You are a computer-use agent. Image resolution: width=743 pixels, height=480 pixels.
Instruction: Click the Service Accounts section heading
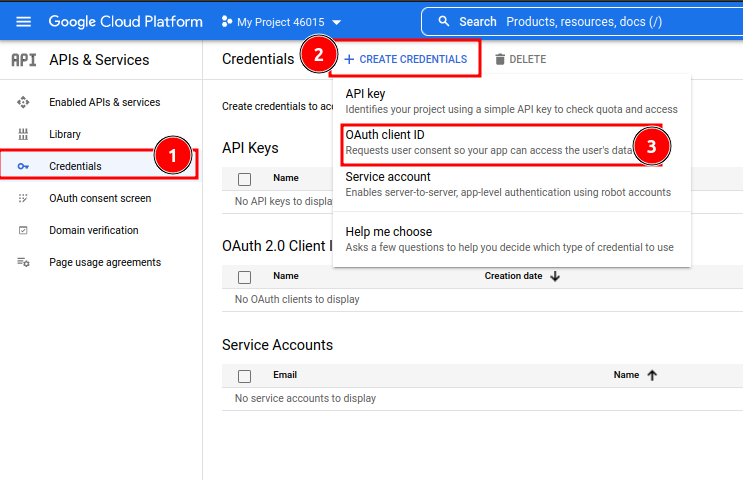(278, 345)
